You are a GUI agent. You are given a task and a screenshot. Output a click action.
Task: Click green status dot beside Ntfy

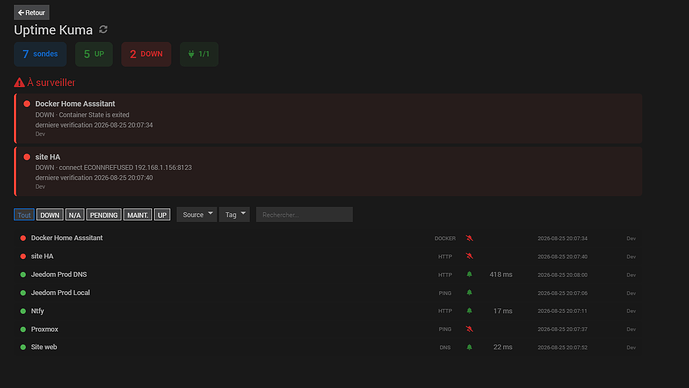(x=23, y=311)
